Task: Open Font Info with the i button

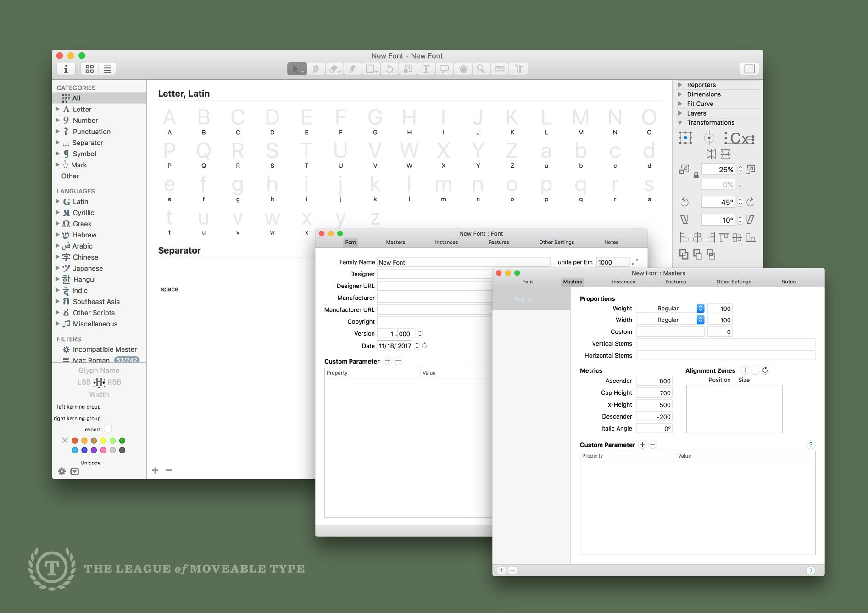Action: [x=66, y=69]
